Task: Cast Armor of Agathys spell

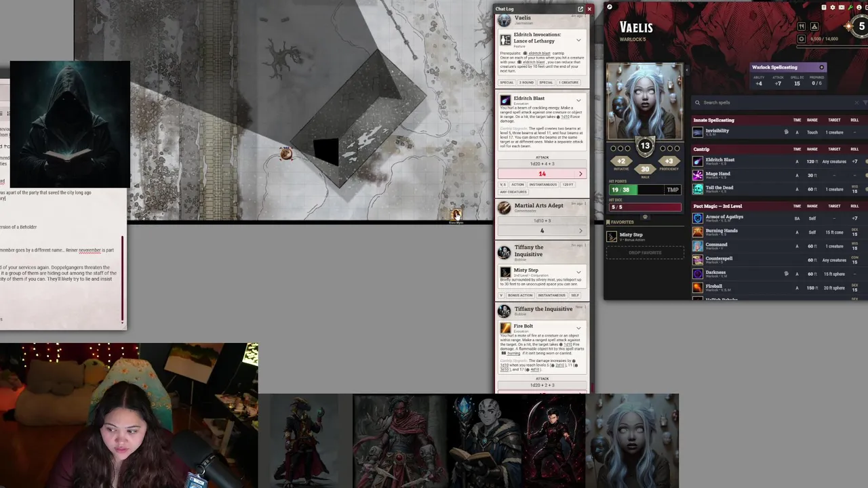Action: [698, 218]
